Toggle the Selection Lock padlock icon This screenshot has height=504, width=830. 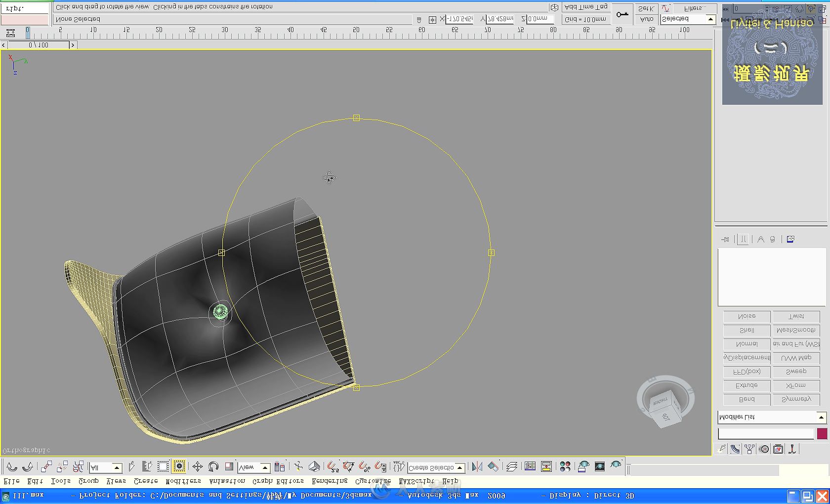[419, 20]
